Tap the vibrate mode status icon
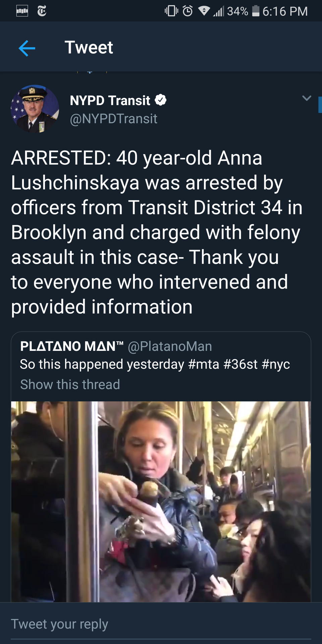Screen dimensions: 322x644 click(171, 11)
